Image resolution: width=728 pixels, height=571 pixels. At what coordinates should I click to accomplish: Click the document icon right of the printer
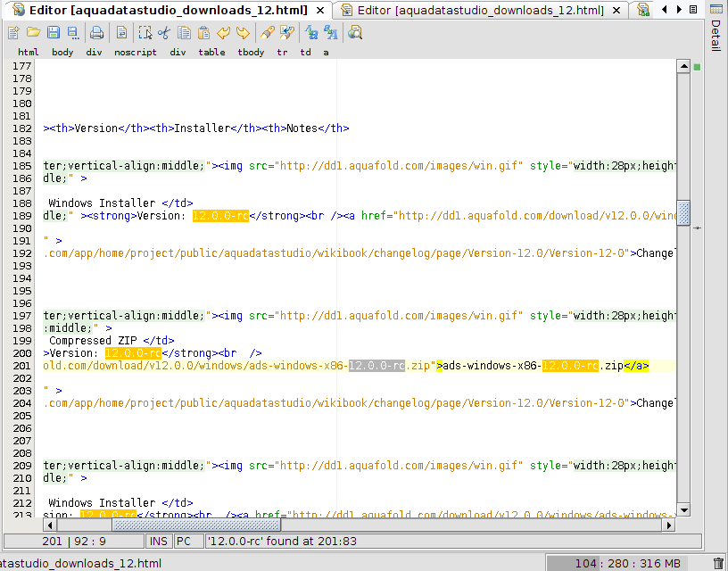pyautogui.click(x=121, y=32)
